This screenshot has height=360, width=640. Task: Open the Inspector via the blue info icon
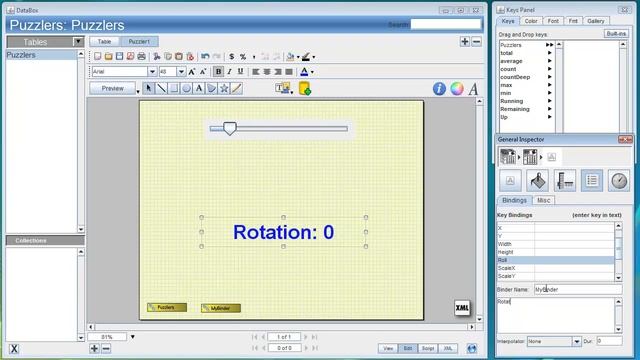pos(439,89)
